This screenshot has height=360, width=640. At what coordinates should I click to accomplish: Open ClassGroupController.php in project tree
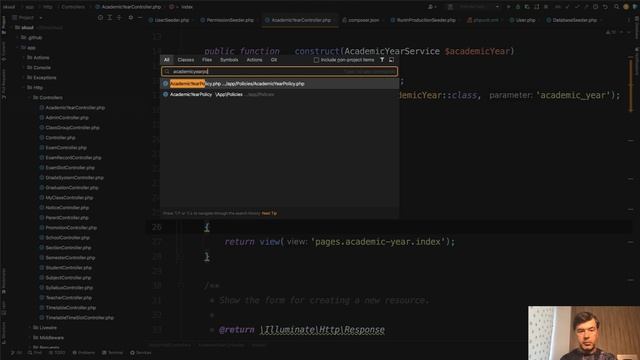[72, 128]
